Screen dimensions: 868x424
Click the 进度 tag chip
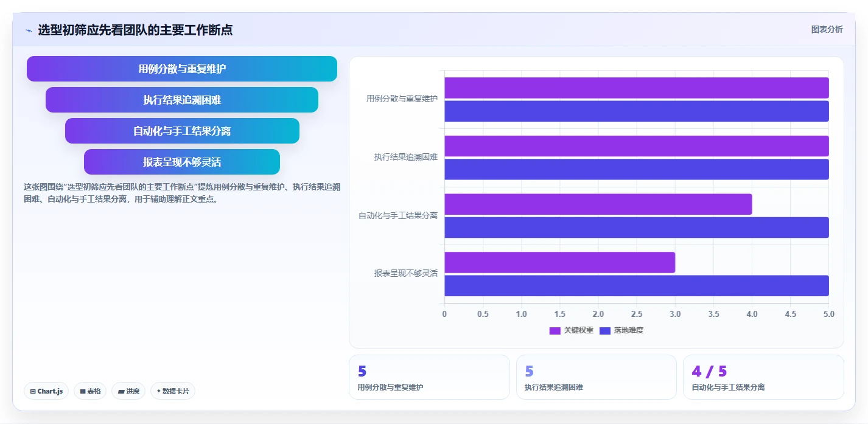click(x=128, y=391)
